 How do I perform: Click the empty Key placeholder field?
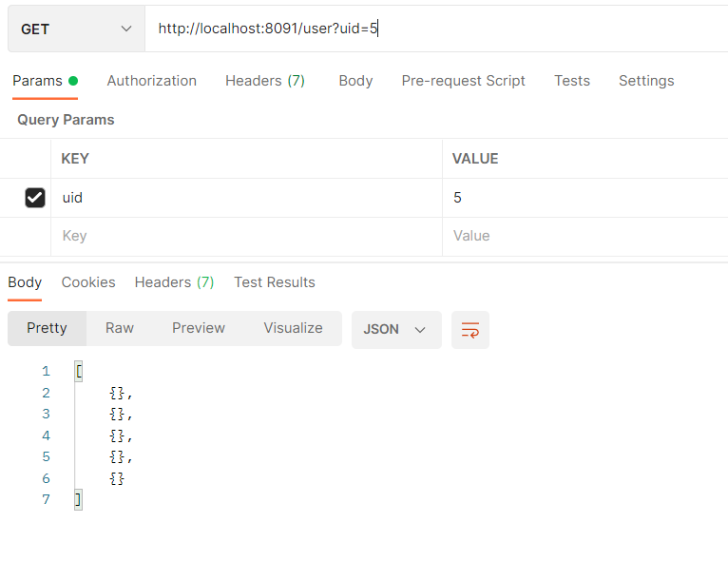[246, 236]
